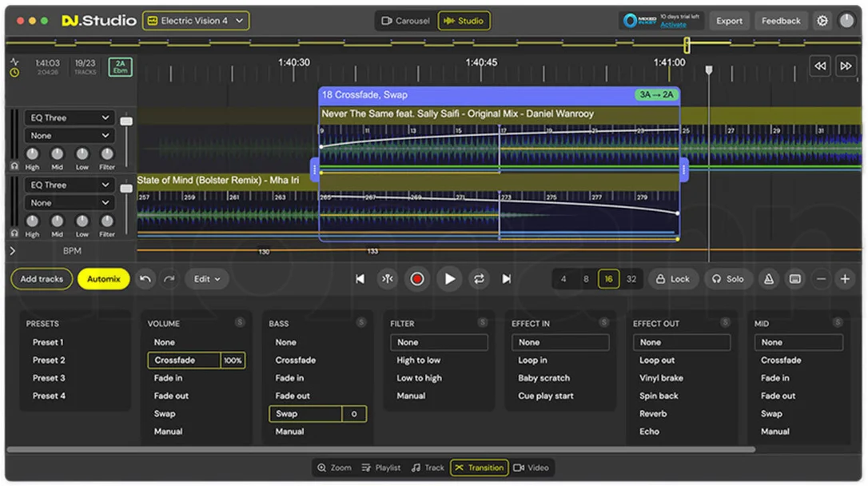
Task: Click the right transition edge handle
Action: 684,169
